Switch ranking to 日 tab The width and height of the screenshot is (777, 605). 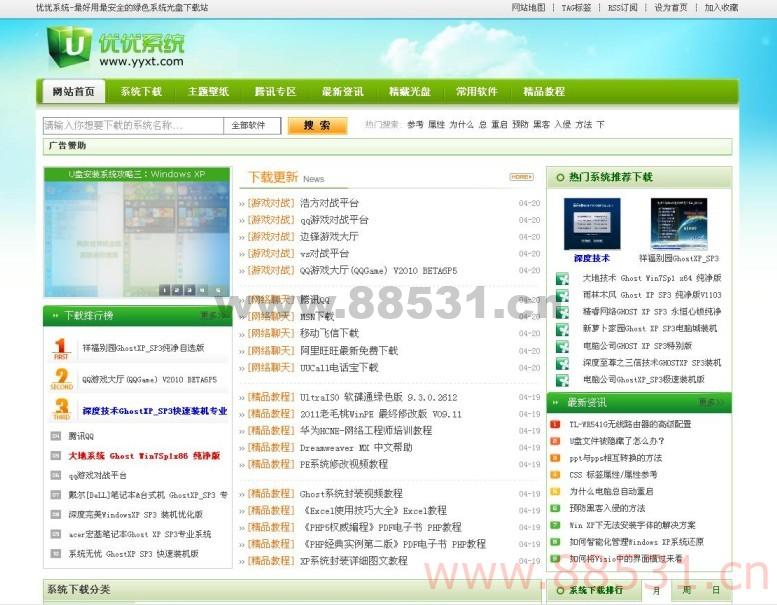(x=716, y=591)
